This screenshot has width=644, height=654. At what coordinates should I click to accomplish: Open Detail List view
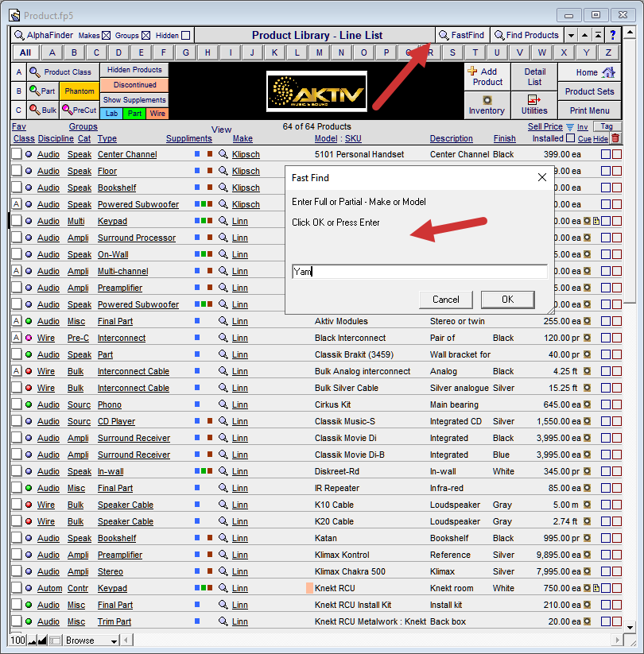point(534,77)
